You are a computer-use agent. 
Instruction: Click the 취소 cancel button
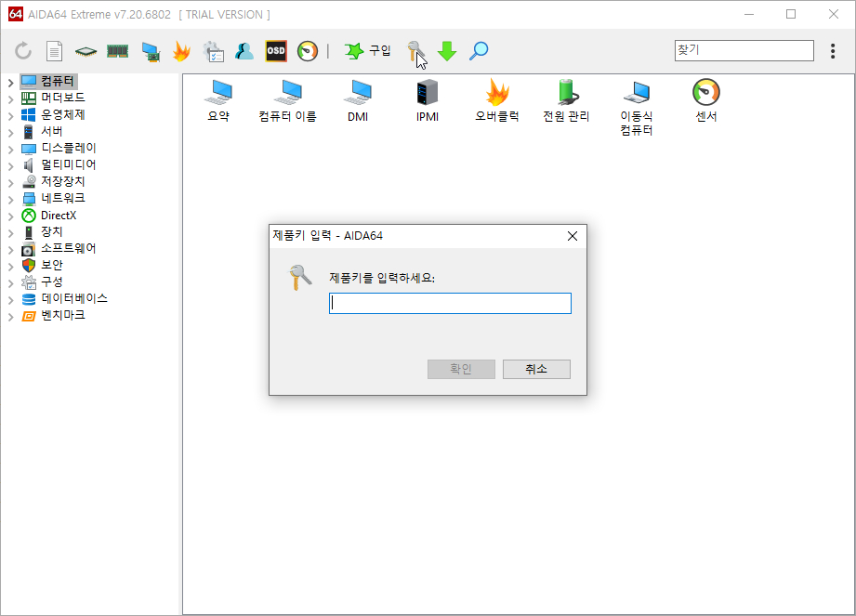click(x=536, y=369)
